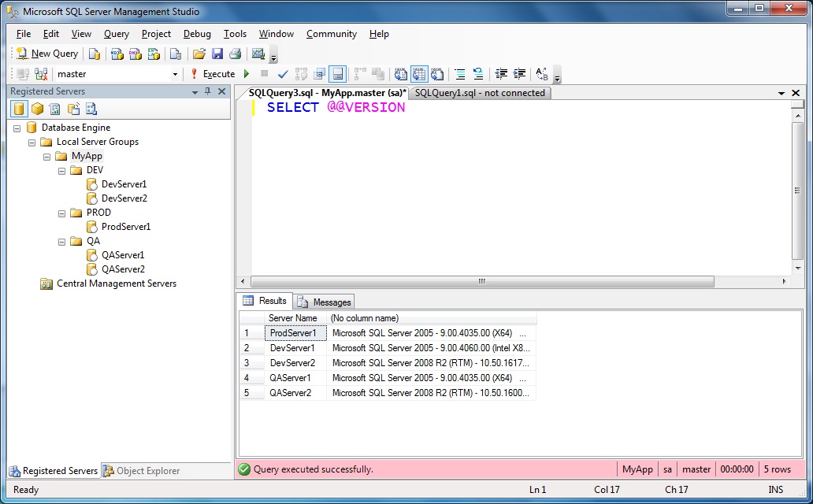813x504 pixels.
Task: Switch to the Messages tab
Action: tap(325, 302)
